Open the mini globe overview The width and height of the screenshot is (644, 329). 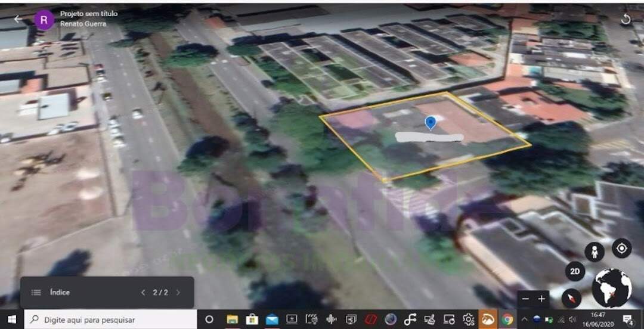tap(612, 288)
